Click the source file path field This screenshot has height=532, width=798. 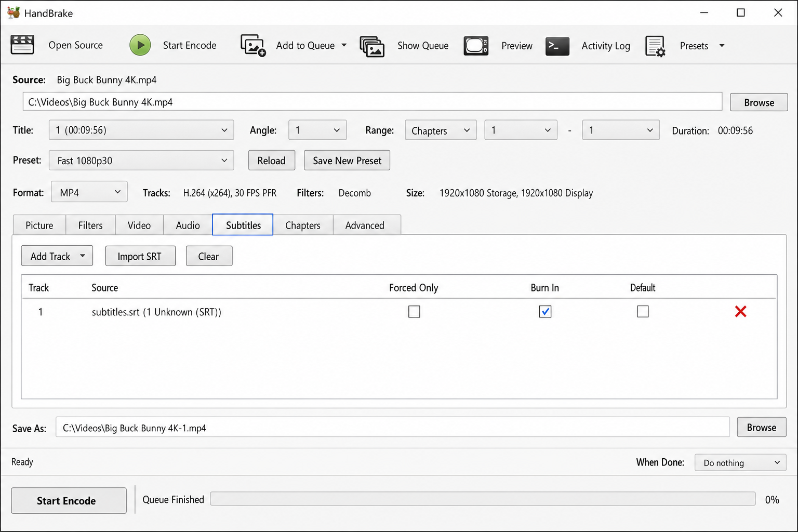pos(372,102)
